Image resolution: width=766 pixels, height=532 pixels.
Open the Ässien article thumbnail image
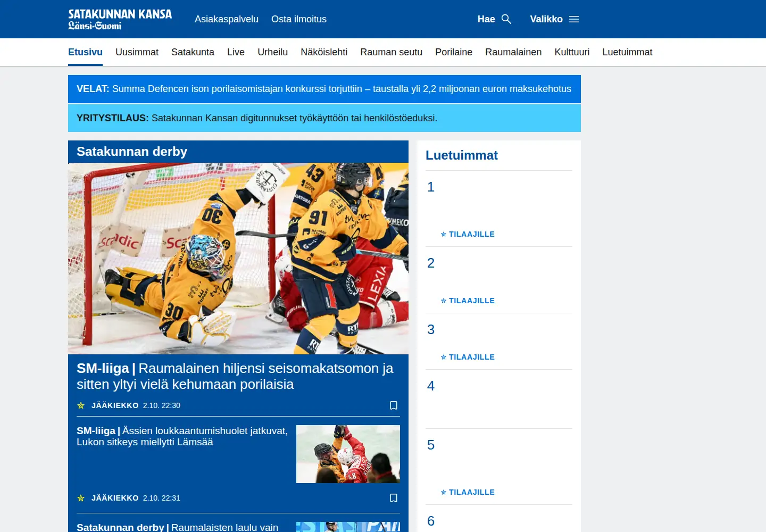coord(348,454)
